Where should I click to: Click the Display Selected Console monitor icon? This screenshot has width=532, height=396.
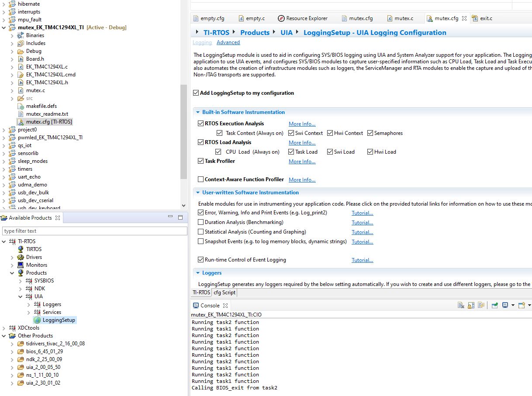tap(505, 305)
